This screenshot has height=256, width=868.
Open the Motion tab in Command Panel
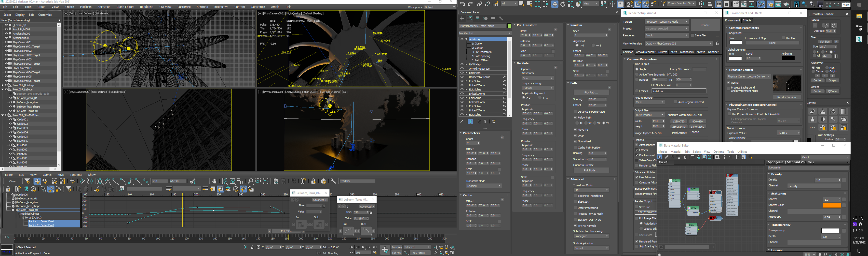point(486,19)
